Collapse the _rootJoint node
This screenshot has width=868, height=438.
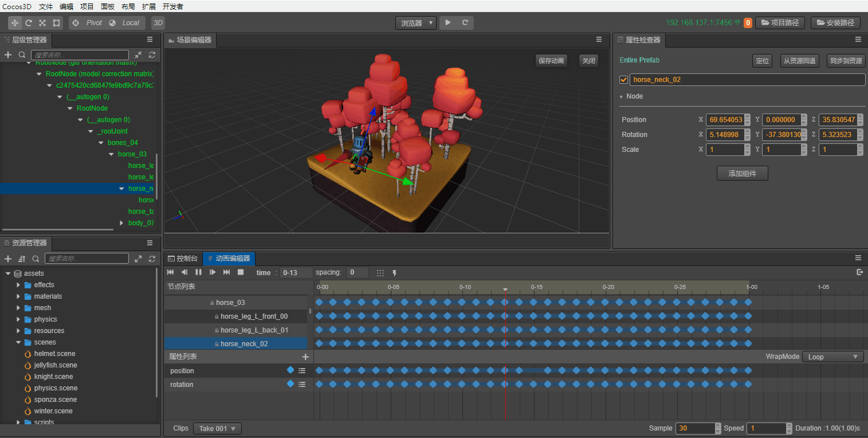(x=91, y=131)
